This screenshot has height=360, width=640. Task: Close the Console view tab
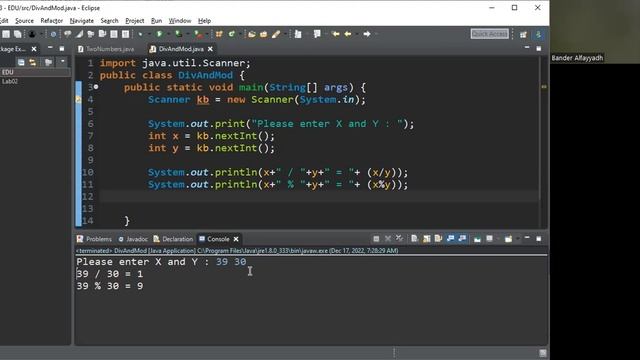click(236, 239)
